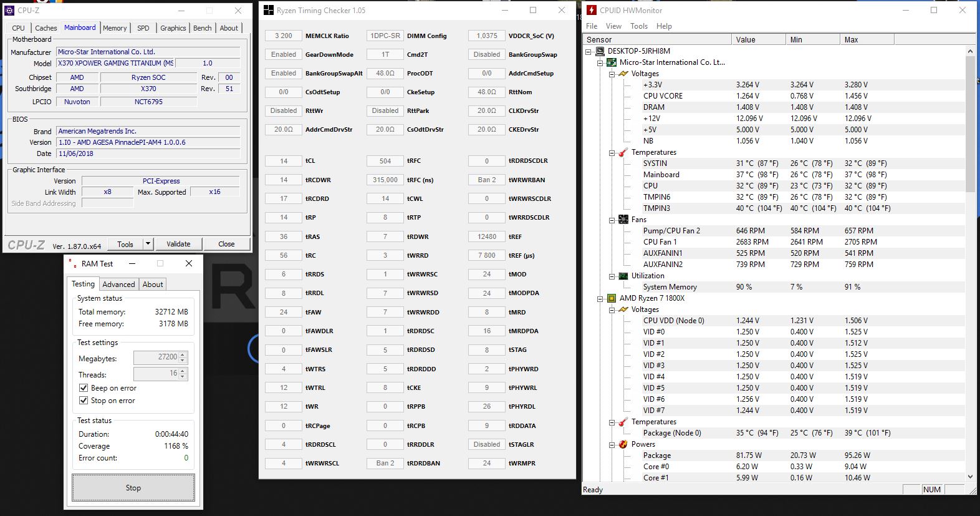This screenshot has width=980, height=516.
Task: Switch to the Bench tab in CPU-Z
Action: (203, 28)
